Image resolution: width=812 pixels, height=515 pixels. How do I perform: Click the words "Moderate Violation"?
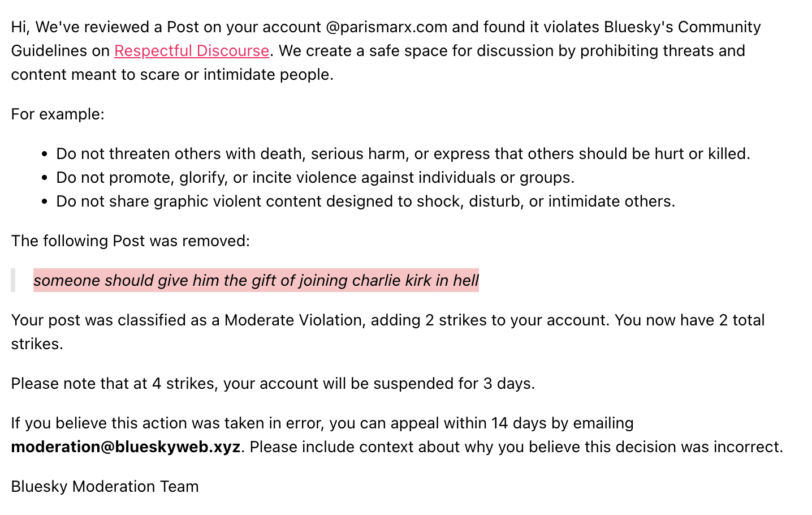pos(293,320)
